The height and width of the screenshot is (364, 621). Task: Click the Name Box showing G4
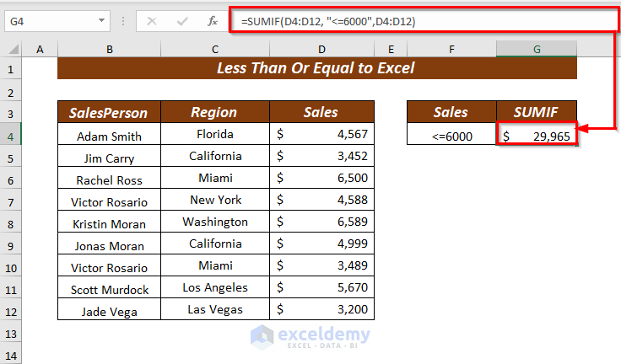(49, 21)
